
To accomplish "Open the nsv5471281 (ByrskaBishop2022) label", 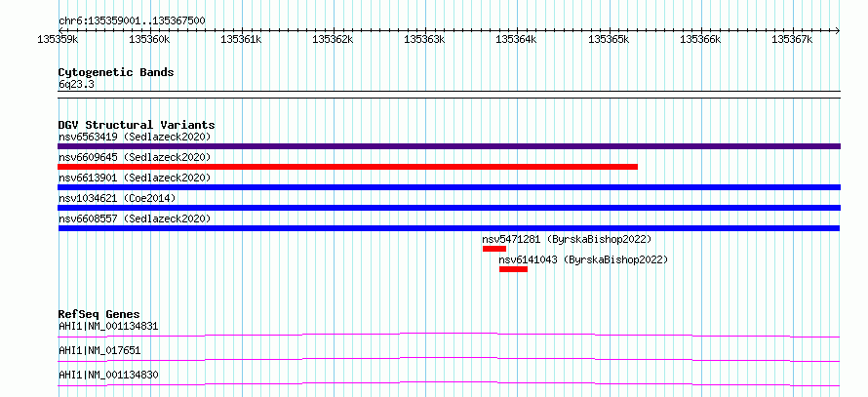I will click(567, 239).
